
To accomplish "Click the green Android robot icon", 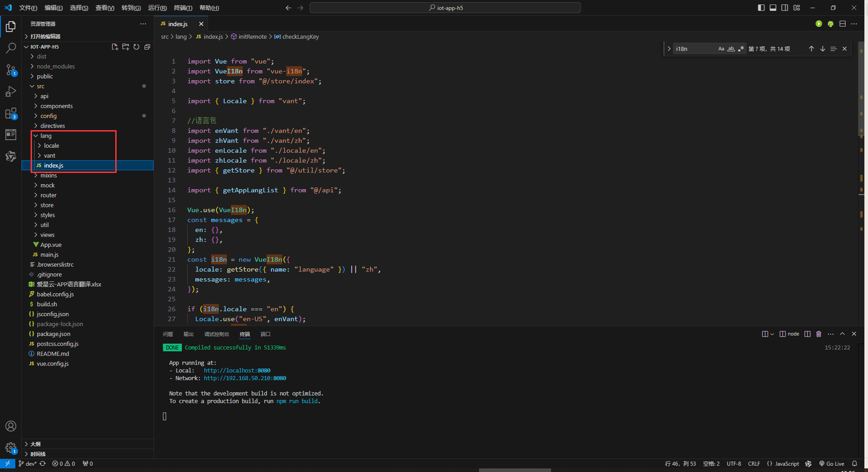I will pyautogui.click(x=831, y=24).
